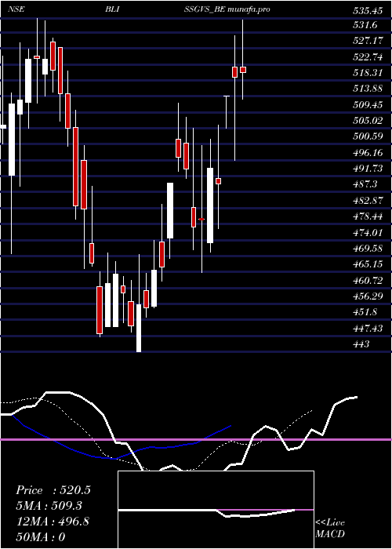This screenshot has width=392, height=549.
Task: Click the 496.16 price axis label
Action: coord(368,153)
